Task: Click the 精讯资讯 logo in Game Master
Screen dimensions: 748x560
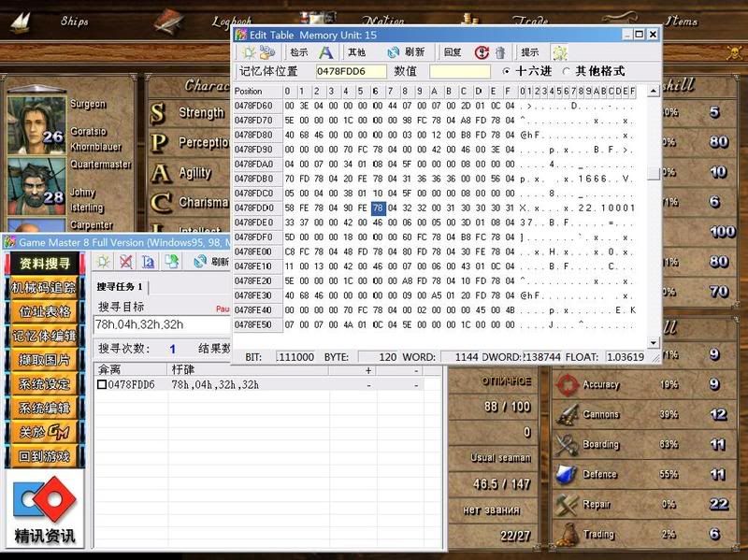Action: (44, 509)
